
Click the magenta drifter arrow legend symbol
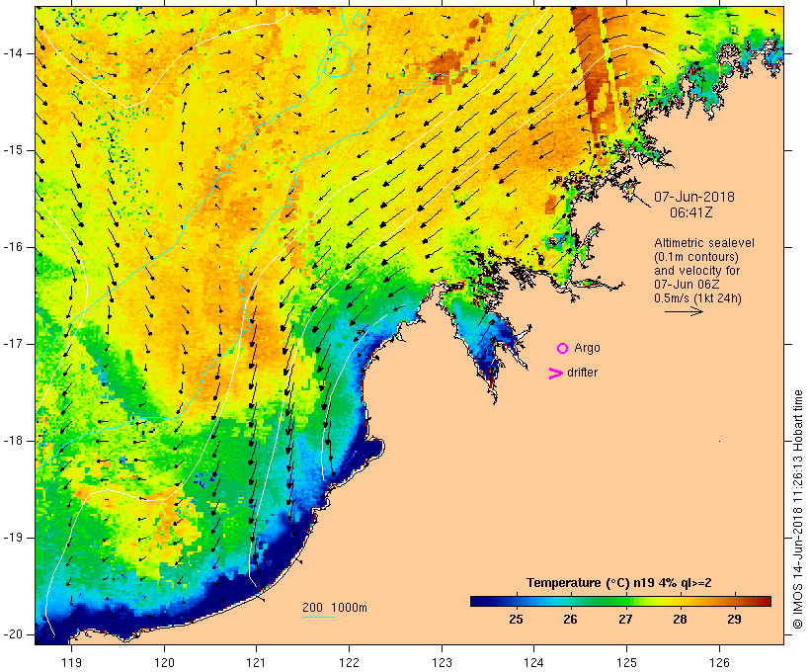[556, 374]
